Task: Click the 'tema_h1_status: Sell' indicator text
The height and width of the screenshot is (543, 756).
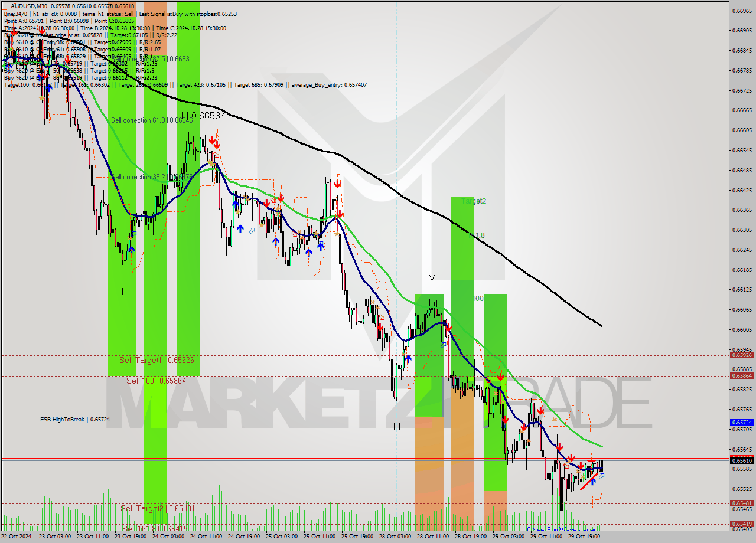Action: tap(109, 13)
